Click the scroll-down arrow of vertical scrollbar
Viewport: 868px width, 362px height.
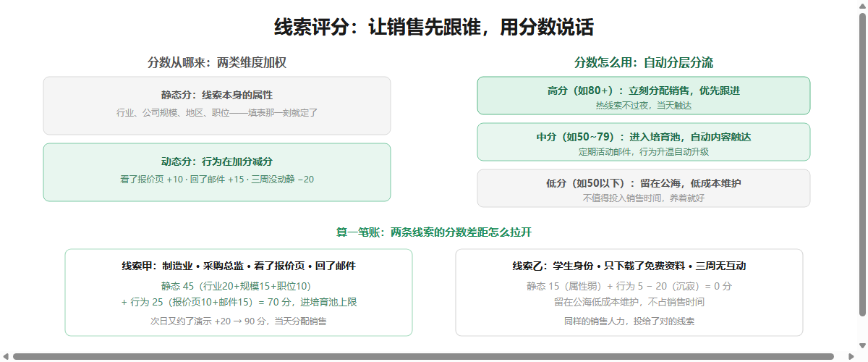862,345
